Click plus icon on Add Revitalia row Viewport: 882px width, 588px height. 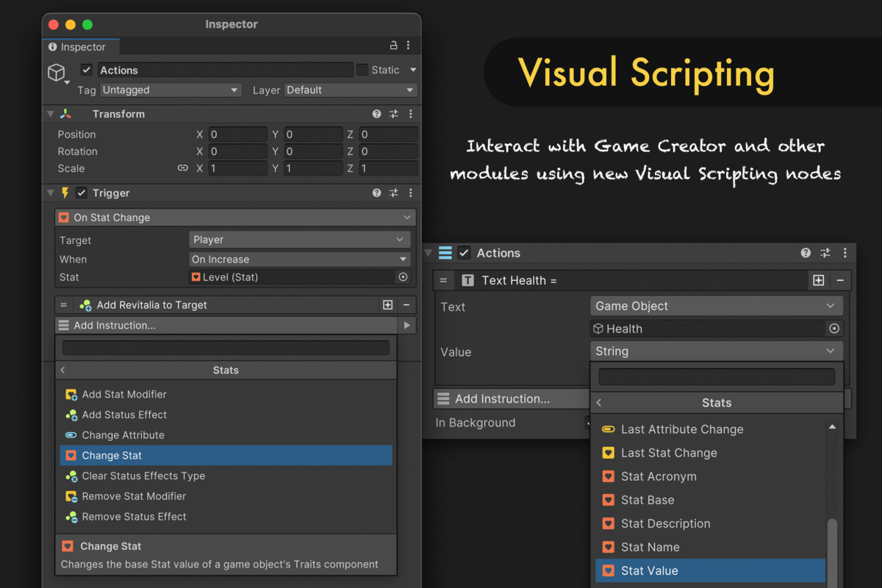[x=388, y=305]
